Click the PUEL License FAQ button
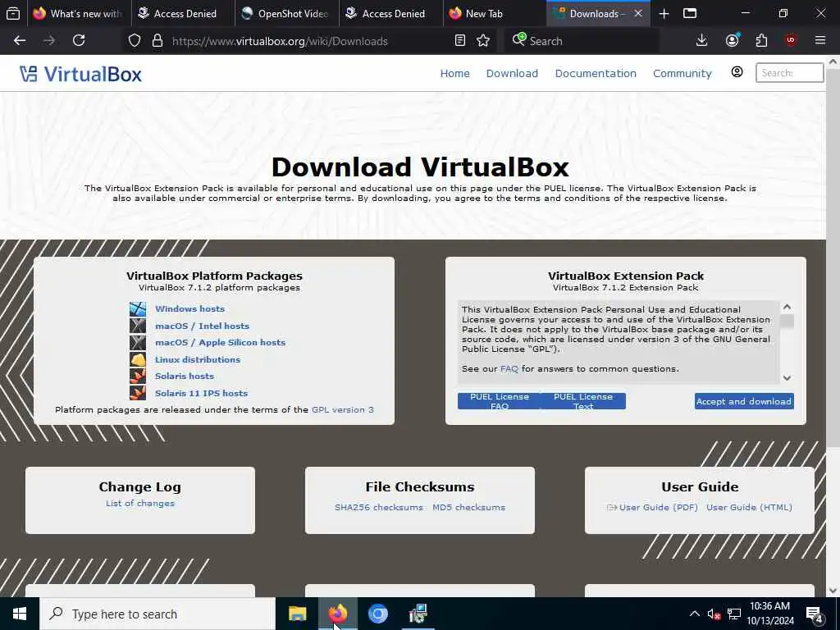The width and height of the screenshot is (840, 630). [500, 401]
